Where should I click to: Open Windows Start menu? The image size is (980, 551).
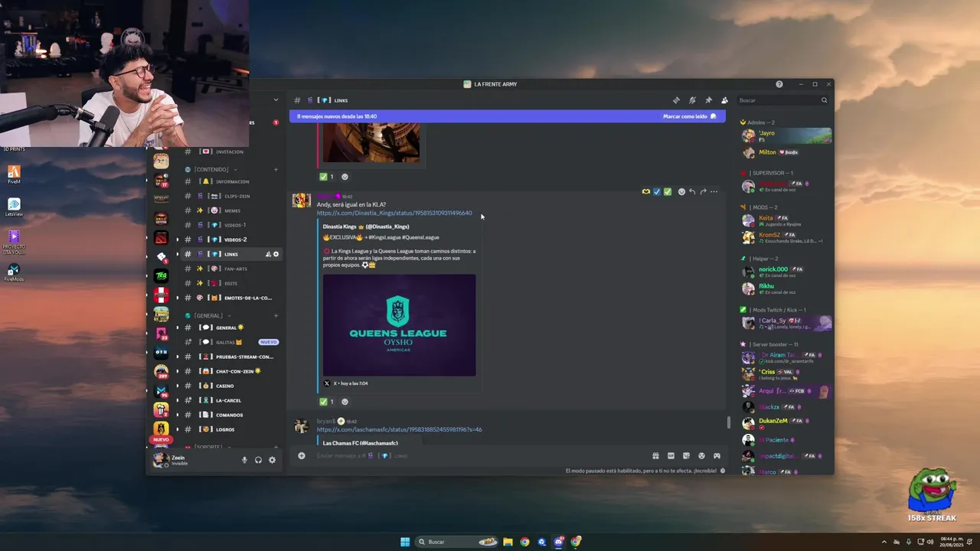tap(405, 542)
